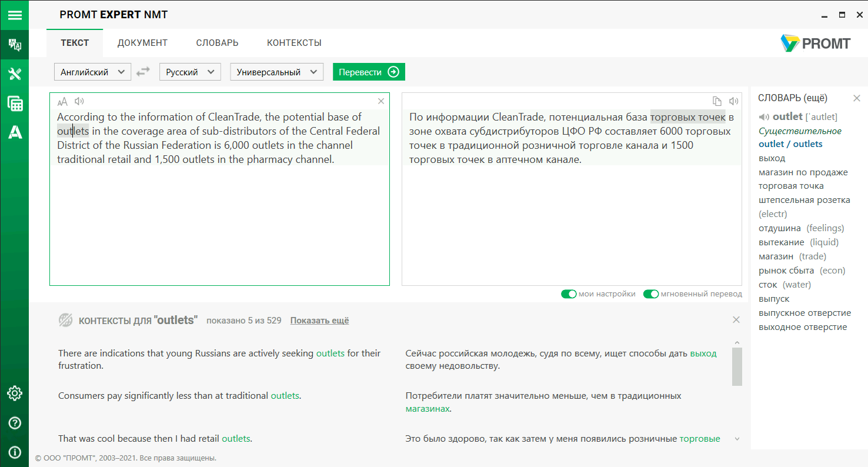Copy the Russian translation
The image size is (868, 467).
717,101
